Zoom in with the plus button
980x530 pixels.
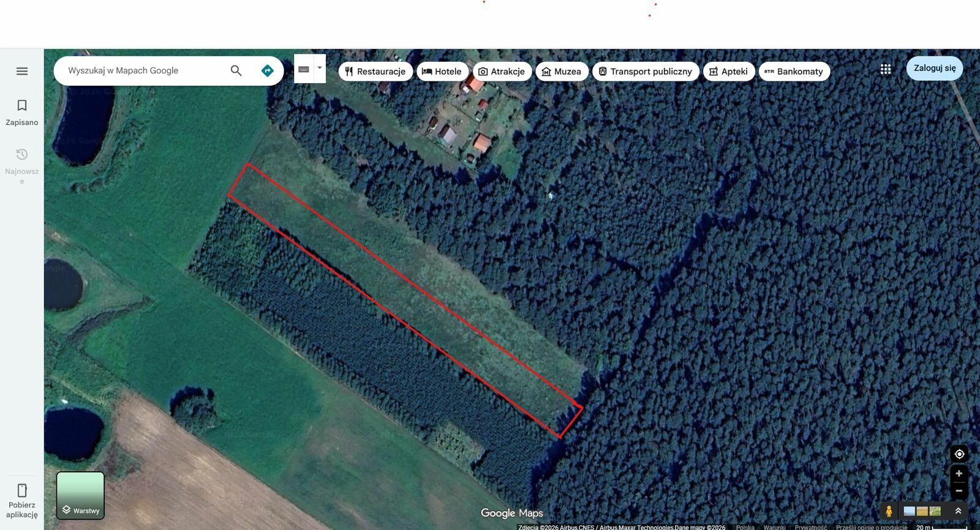coord(959,473)
